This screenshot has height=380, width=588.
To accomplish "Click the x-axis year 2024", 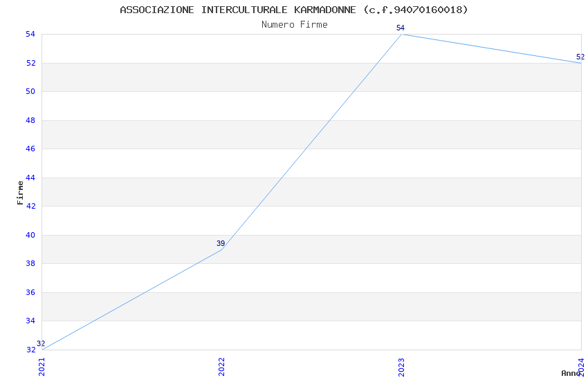I will 581,367.
